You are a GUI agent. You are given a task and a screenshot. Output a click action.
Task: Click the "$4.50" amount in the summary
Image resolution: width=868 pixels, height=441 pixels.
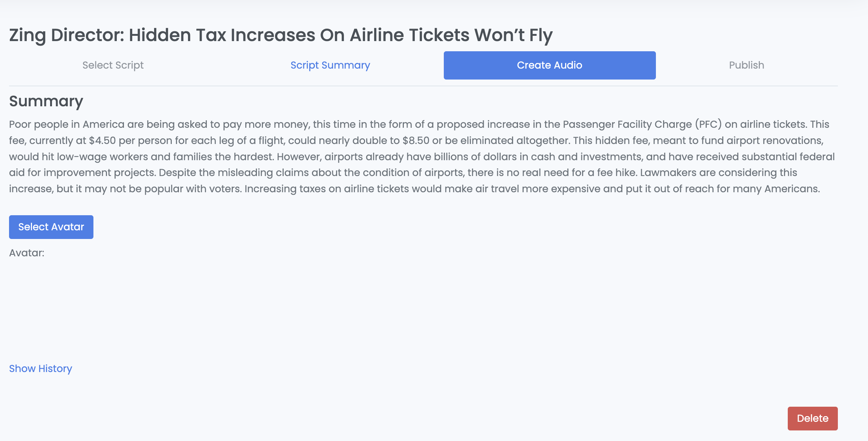coord(102,141)
